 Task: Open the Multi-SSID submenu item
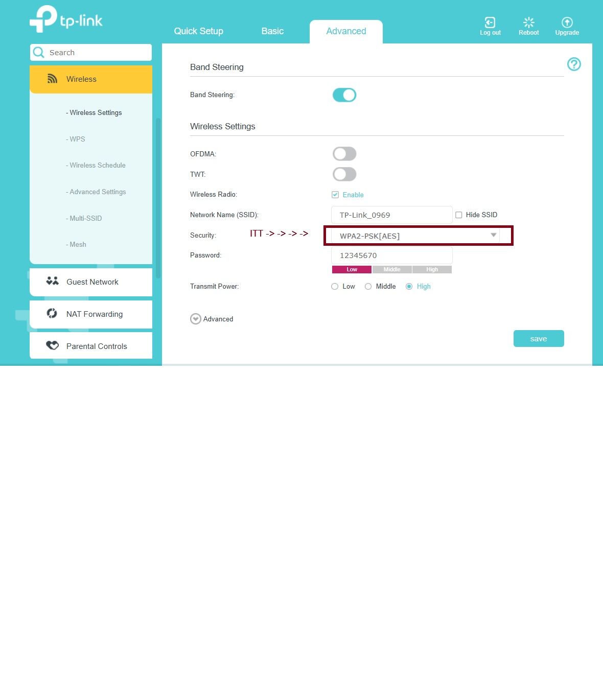[x=84, y=218]
